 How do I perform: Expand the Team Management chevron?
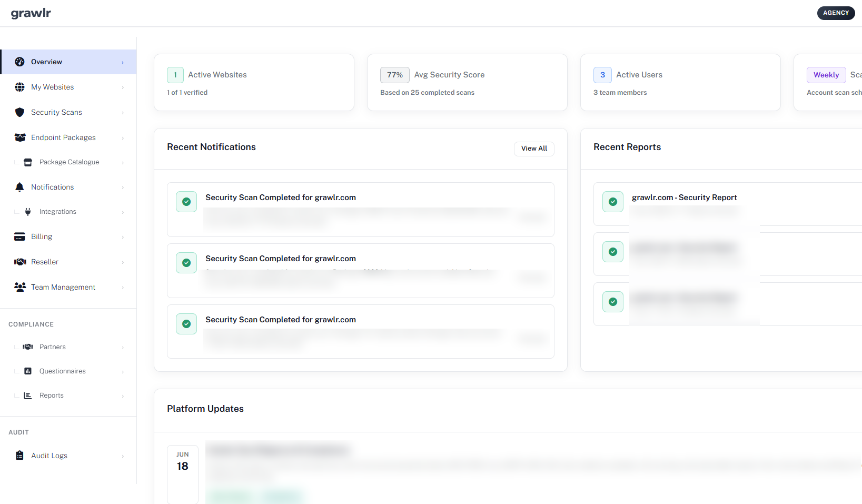click(x=123, y=288)
